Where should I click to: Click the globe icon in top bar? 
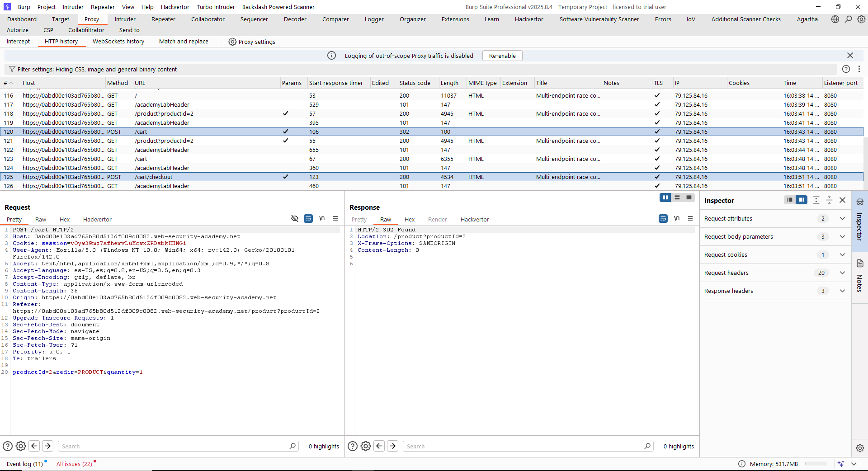click(835, 19)
